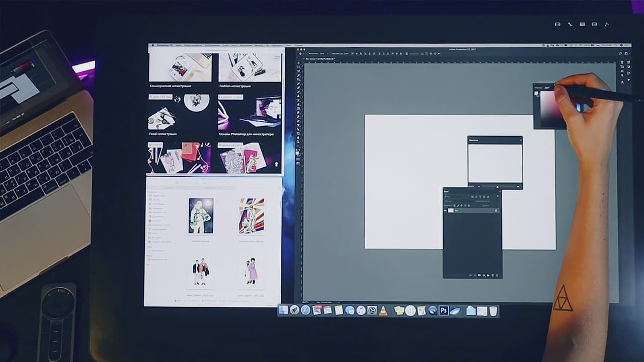Viewport: 644px width, 362px height.
Task: Open the Navigator panel menu
Action: pyautogui.click(x=521, y=140)
